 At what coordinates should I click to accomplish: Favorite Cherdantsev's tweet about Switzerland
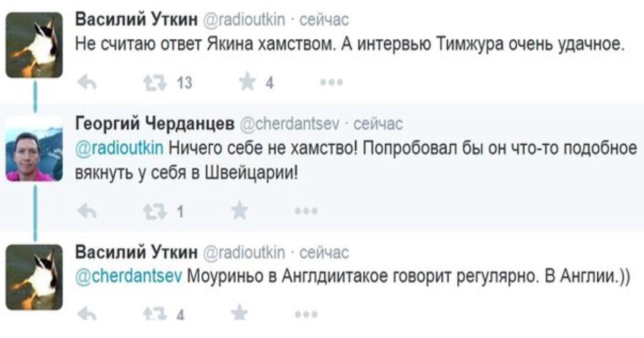[239, 211]
